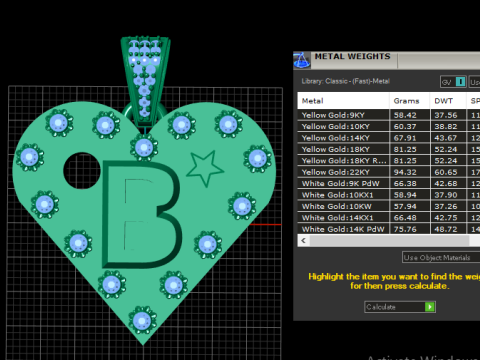Select the White Gold:10KW row
The image size is (480, 360).
389,206
